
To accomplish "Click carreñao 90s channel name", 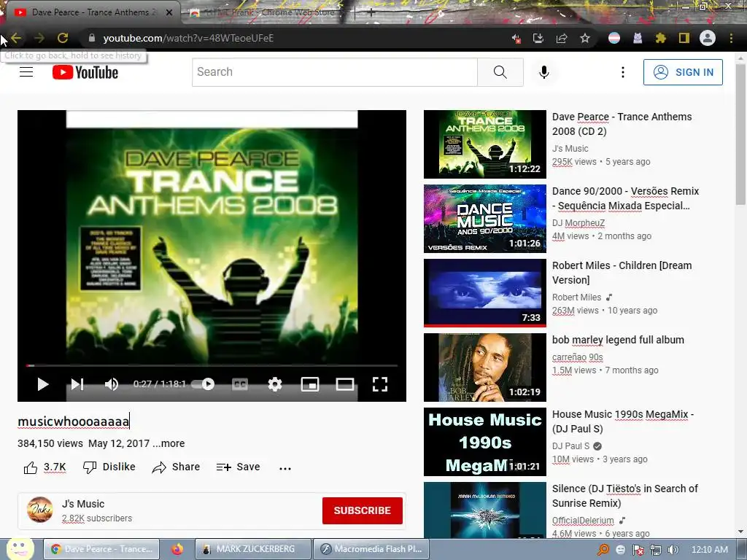I will (578, 357).
